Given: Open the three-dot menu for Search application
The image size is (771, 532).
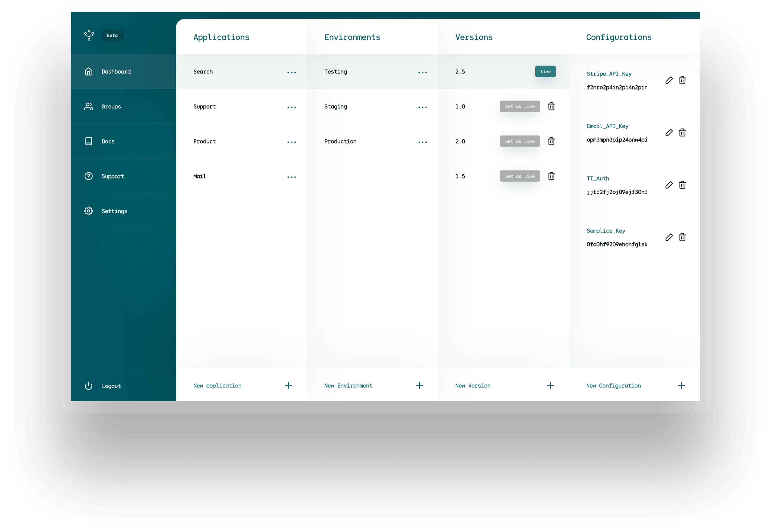Looking at the screenshot, I should pyautogui.click(x=291, y=72).
